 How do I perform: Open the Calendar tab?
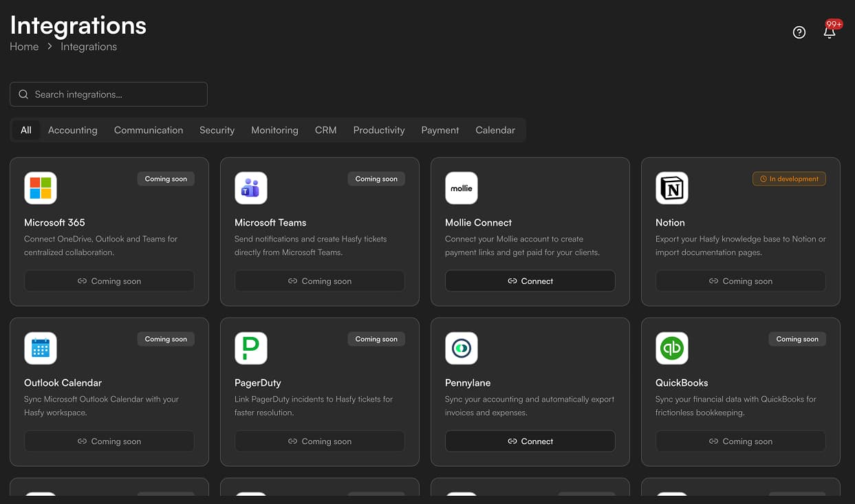coord(495,130)
